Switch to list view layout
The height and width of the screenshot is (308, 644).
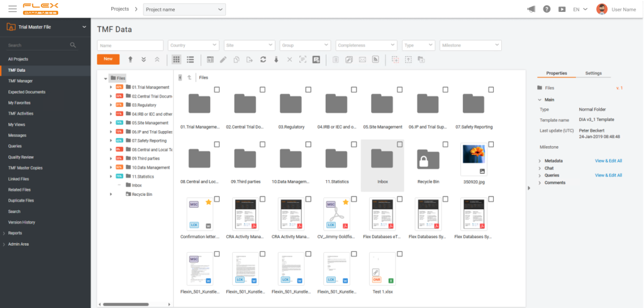[x=190, y=59]
